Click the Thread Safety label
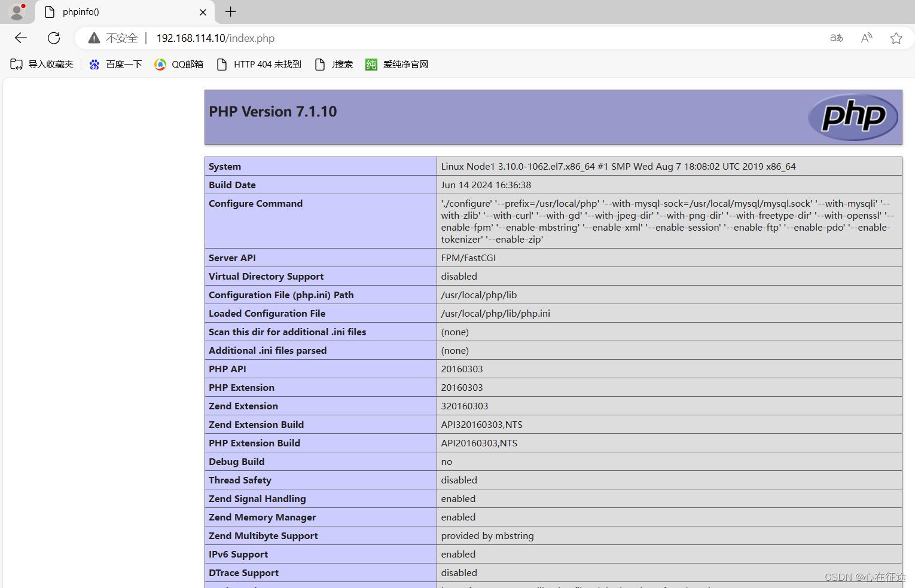Image resolution: width=915 pixels, height=588 pixels. [x=240, y=480]
